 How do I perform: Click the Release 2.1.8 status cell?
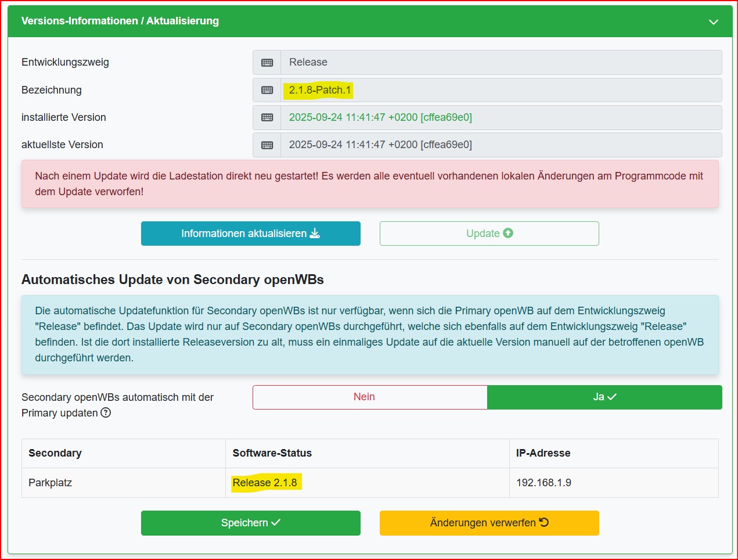368,483
